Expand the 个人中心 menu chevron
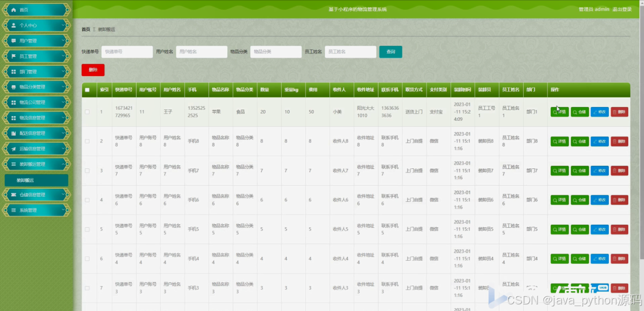644x311 pixels. [x=63, y=25]
